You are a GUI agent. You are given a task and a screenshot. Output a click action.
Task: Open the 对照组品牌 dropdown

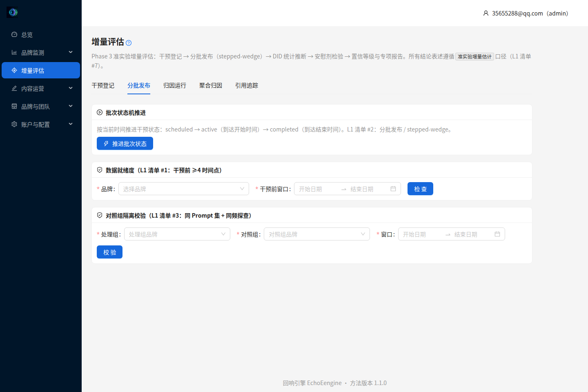point(317,234)
